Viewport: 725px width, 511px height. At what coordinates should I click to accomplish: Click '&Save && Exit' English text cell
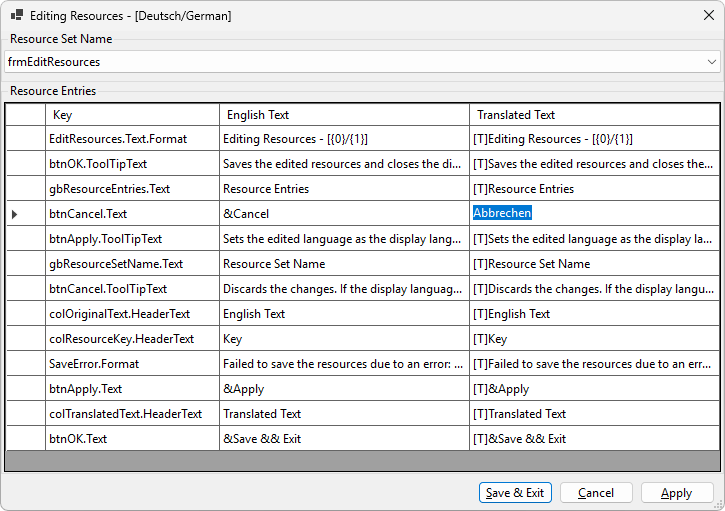point(344,438)
